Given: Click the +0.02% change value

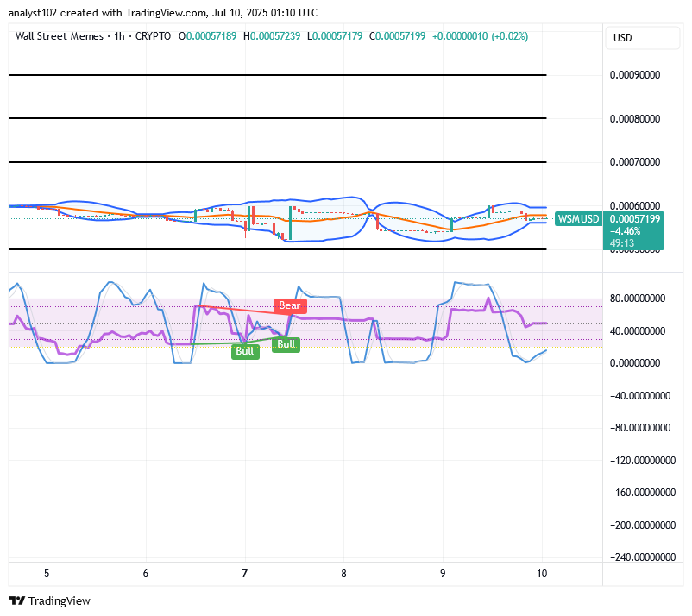Looking at the screenshot, I should click(510, 36).
